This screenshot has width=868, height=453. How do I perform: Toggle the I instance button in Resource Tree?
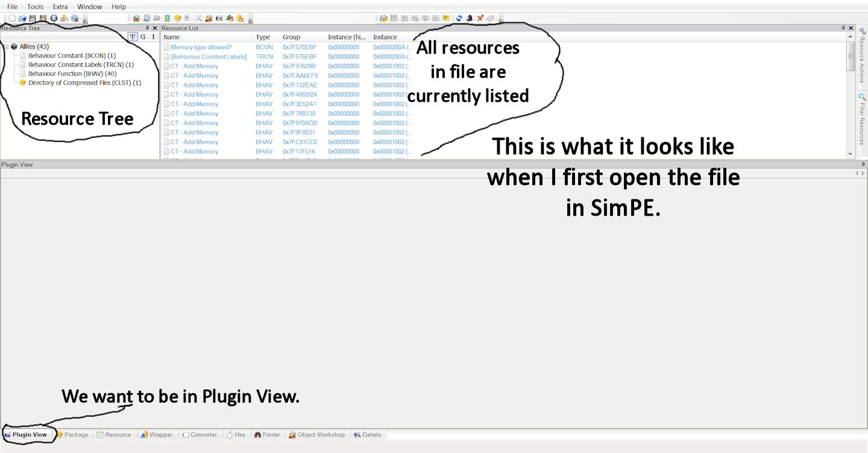(153, 36)
